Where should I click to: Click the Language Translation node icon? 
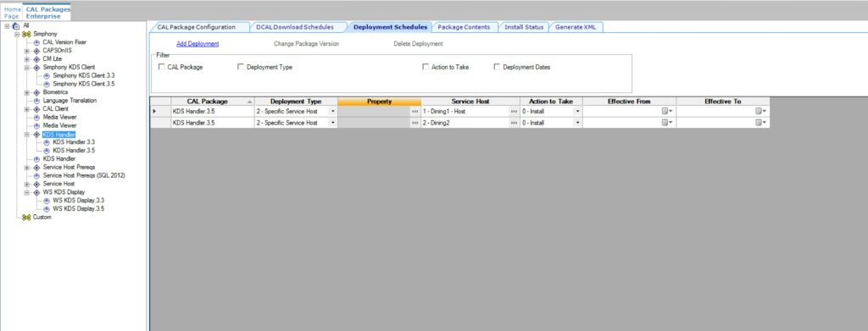point(36,101)
